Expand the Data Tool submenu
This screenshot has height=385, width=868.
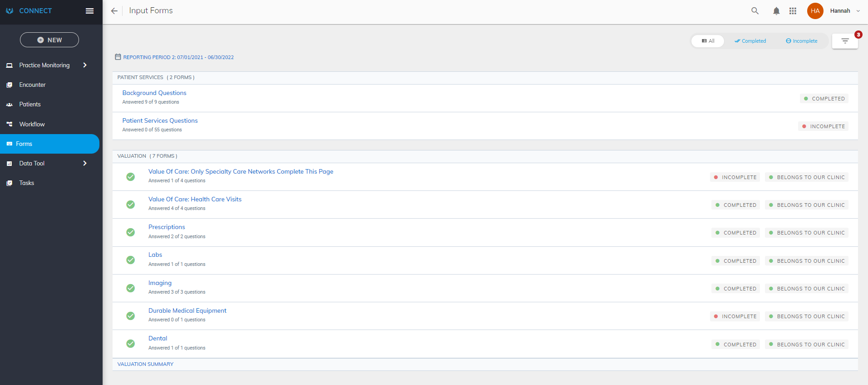click(x=85, y=163)
